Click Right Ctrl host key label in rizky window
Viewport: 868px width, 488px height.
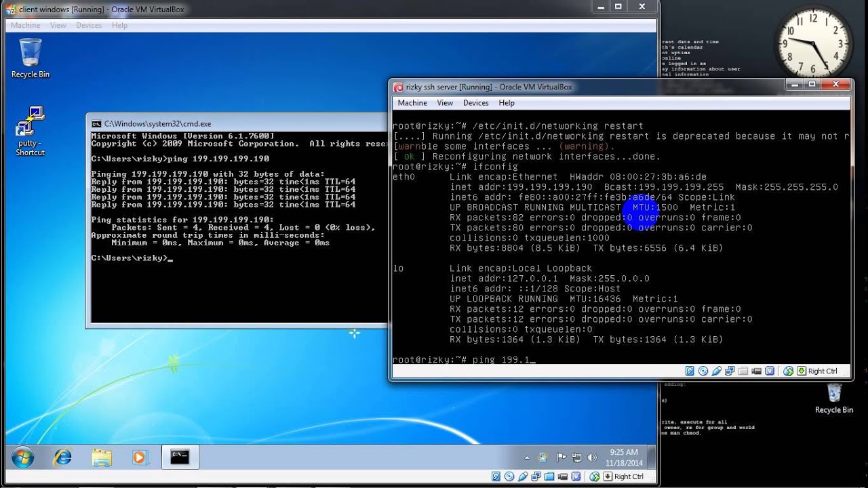click(823, 371)
